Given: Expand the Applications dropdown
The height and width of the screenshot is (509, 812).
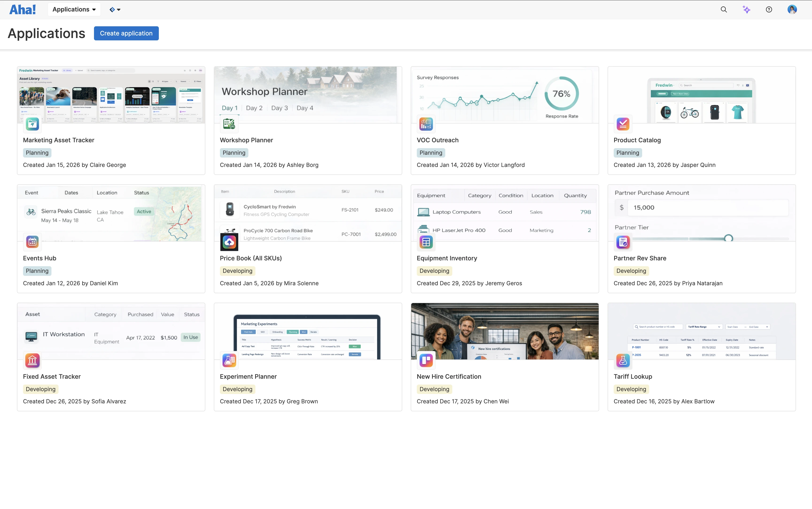Looking at the screenshot, I should [74, 9].
